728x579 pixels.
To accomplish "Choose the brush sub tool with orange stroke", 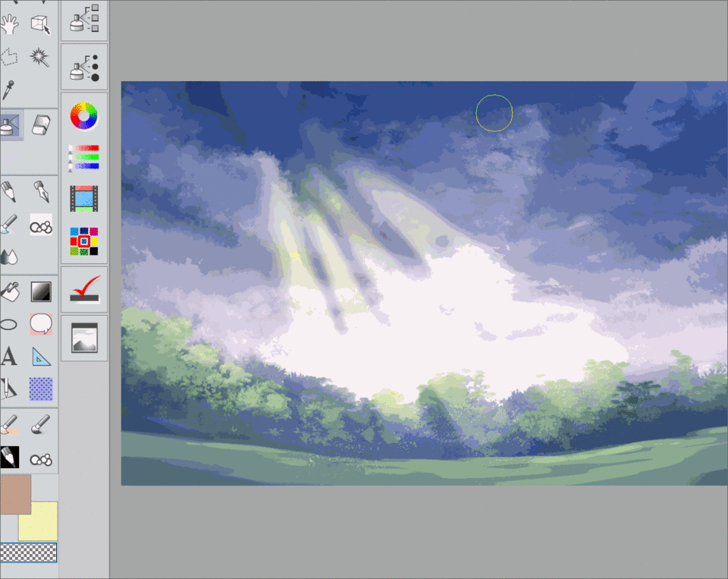I will tap(9, 424).
